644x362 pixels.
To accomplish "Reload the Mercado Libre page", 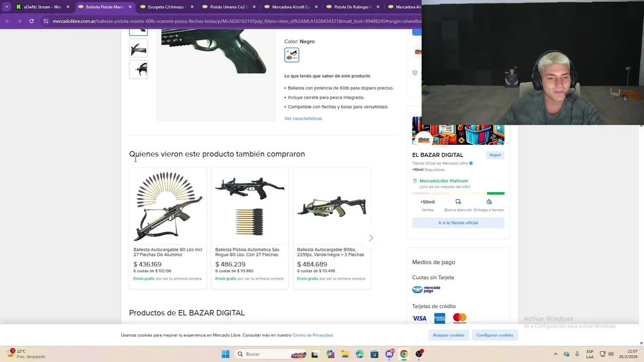I will point(31,21).
